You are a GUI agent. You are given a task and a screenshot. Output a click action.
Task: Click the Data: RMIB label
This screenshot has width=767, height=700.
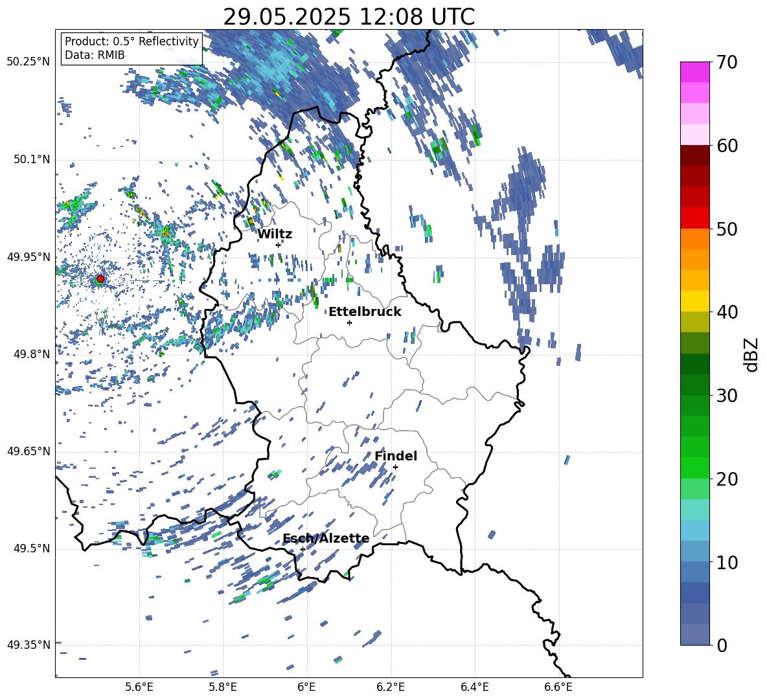coord(95,55)
